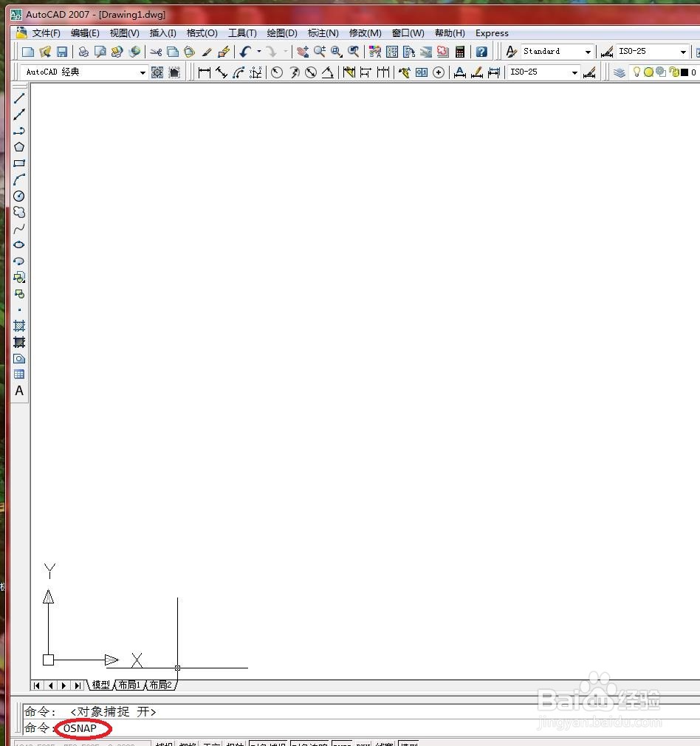The width and height of the screenshot is (700, 746).
Task: Open the AutoCAD 经典 workspace dropdown
Action: click(143, 73)
